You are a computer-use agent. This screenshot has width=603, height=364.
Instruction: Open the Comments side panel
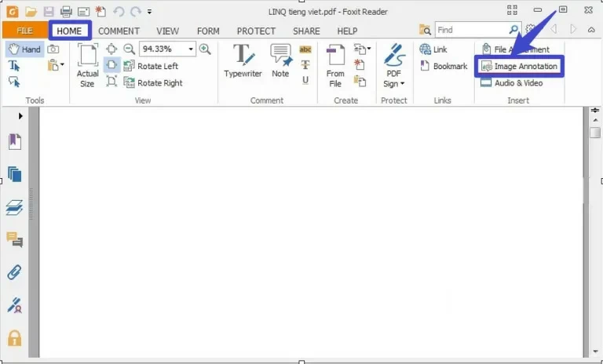click(15, 239)
